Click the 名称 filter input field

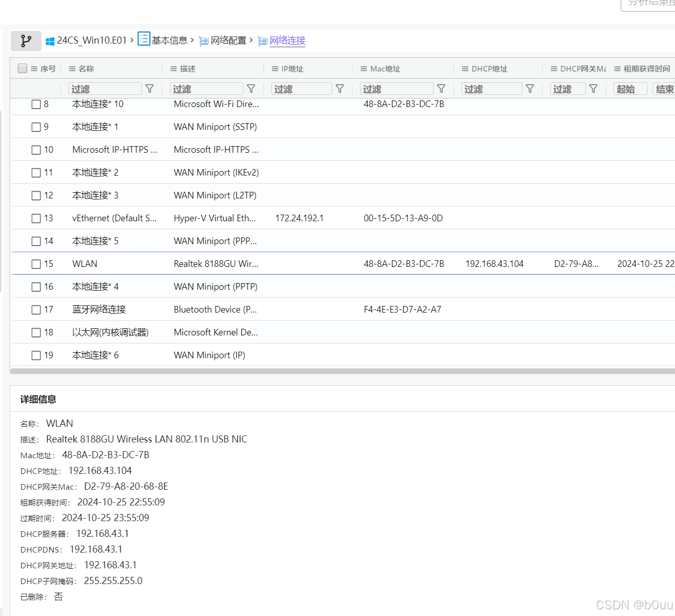[x=105, y=89]
